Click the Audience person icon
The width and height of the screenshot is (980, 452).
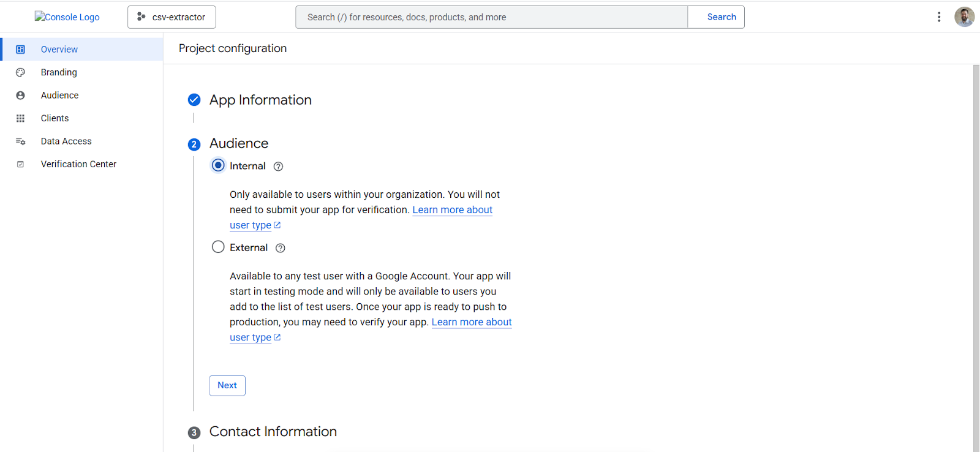20,96
